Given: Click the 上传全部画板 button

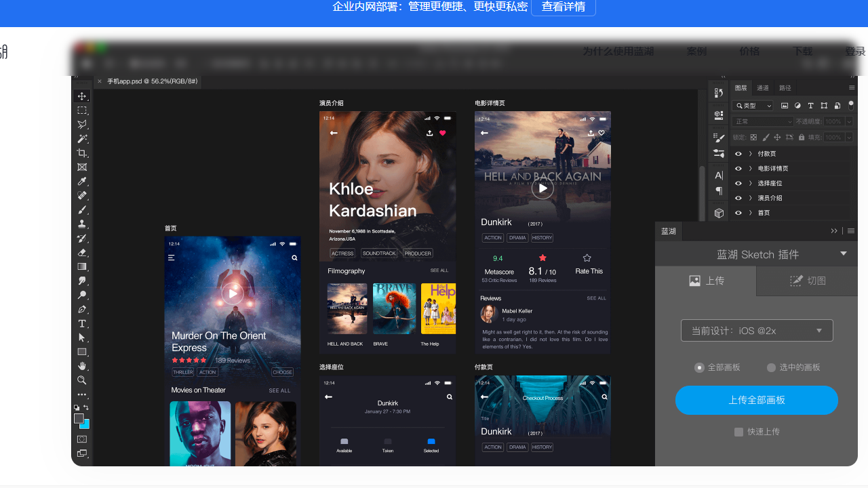Looking at the screenshot, I should tap(757, 400).
